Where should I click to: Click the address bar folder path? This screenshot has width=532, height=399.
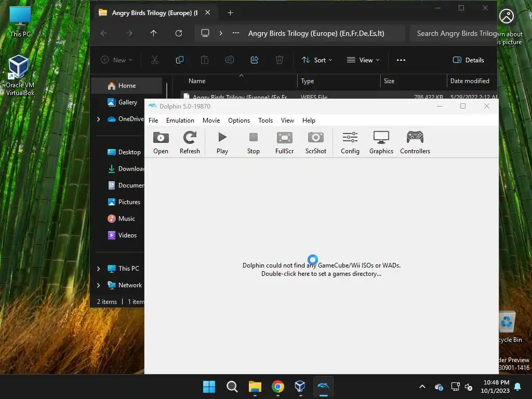pos(316,33)
